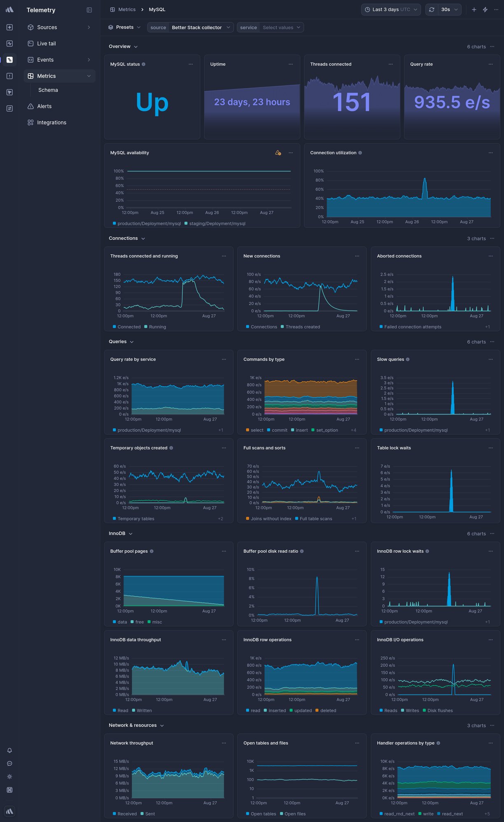The height and width of the screenshot is (822, 504).
Task: Toggle production/Deployment/mysql series in MySQL availability
Action: click(x=147, y=224)
